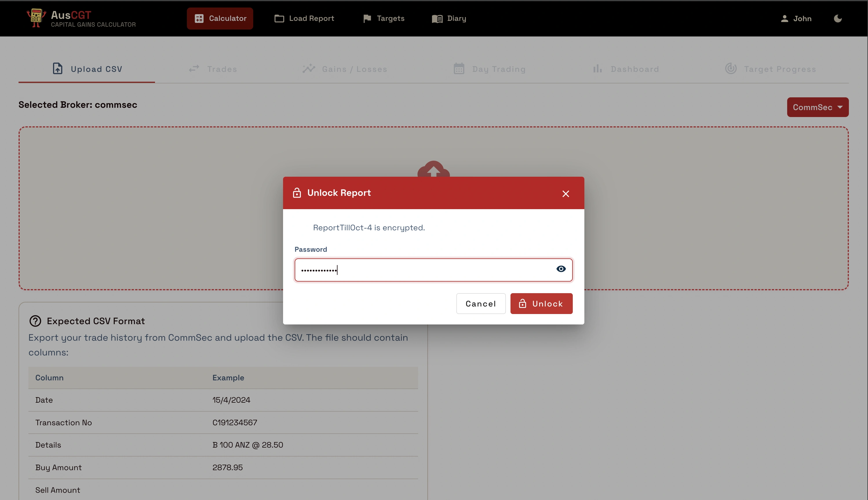The width and height of the screenshot is (868, 500).
Task: Click the 'Selected Broker: commsec' label
Action: click(x=78, y=105)
